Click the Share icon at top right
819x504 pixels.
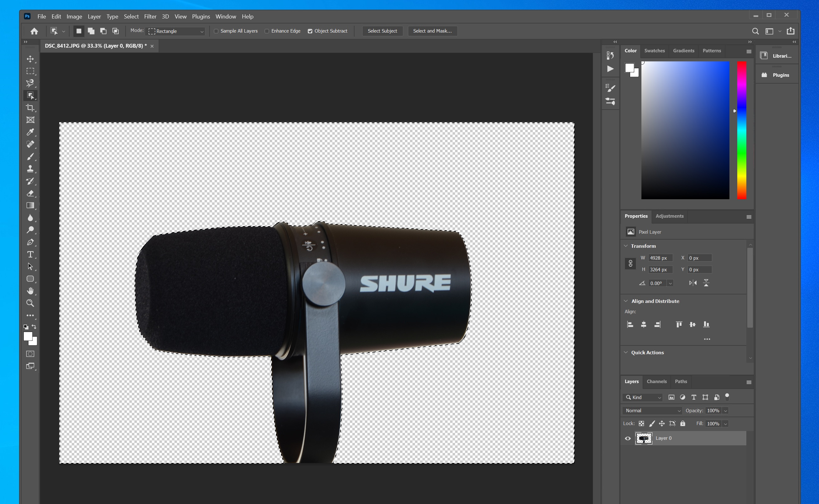[790, 31]
